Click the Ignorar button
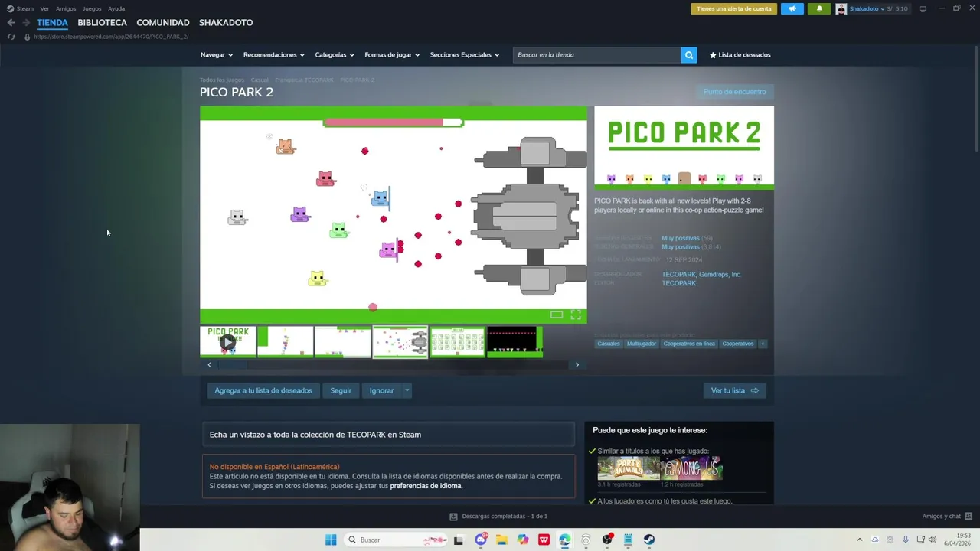Screen dimensions: 980x551 pos(381,390)
